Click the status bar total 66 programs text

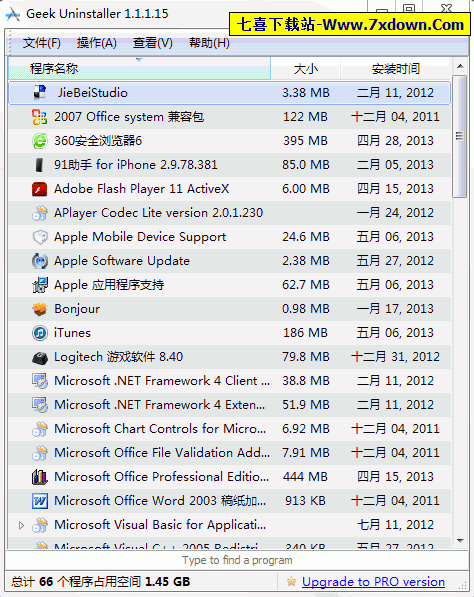101,581
